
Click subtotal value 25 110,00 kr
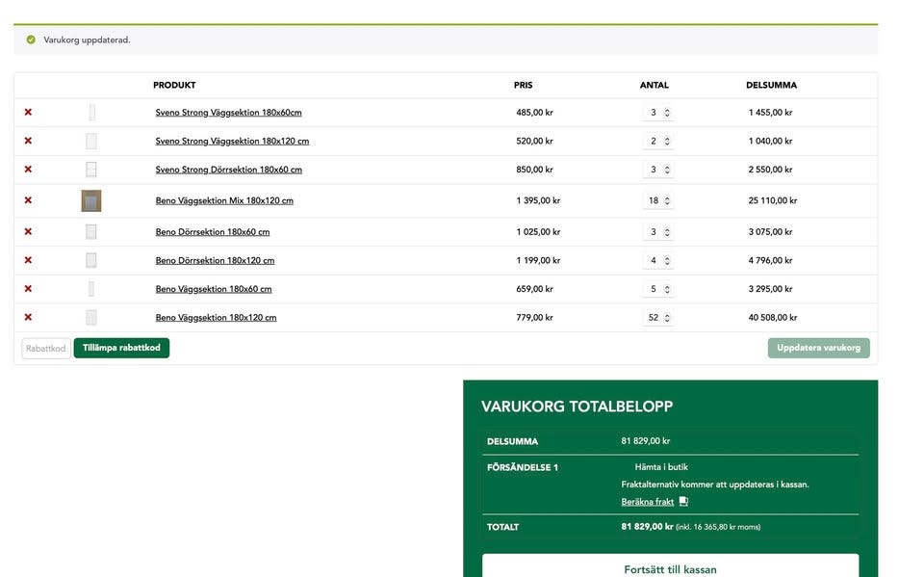773,200
